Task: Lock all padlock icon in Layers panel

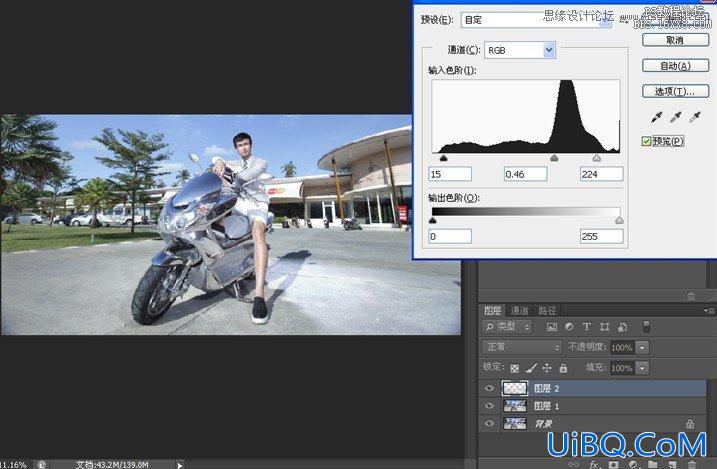Action: pyautogui.click(x=563, y=368)
